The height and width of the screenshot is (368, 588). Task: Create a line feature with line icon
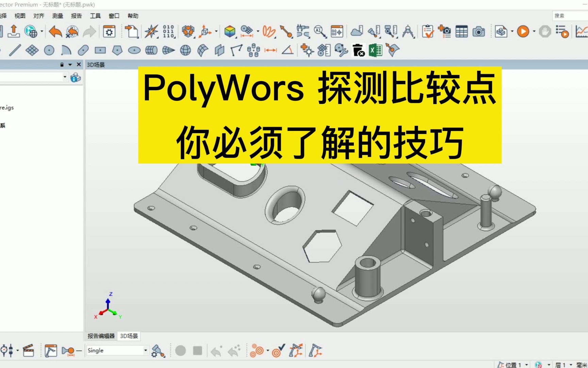point(15,50)
